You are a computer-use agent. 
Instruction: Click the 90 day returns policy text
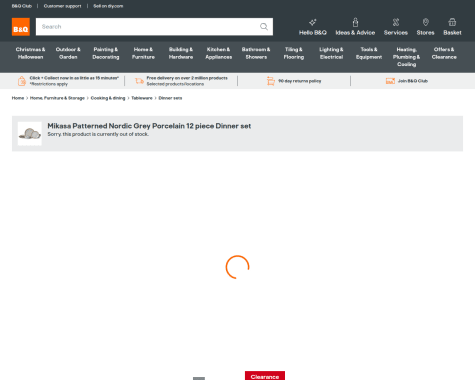pos(300,81)
